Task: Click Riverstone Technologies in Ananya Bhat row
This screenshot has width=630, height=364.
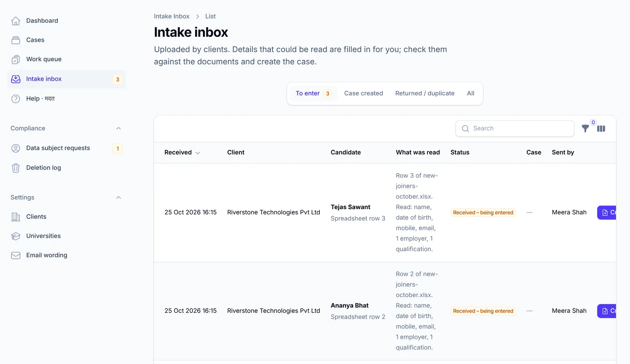Action: (x=273, y=311)
